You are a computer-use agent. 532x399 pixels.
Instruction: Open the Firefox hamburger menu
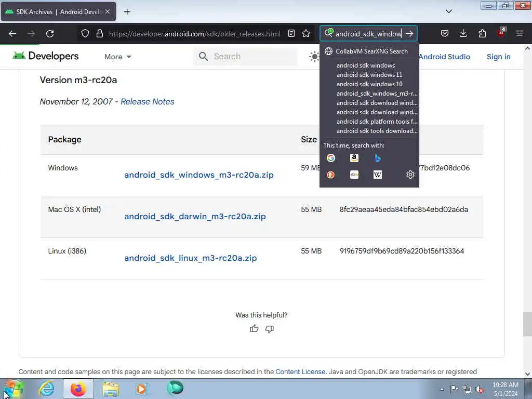click(x=520, y=34)
